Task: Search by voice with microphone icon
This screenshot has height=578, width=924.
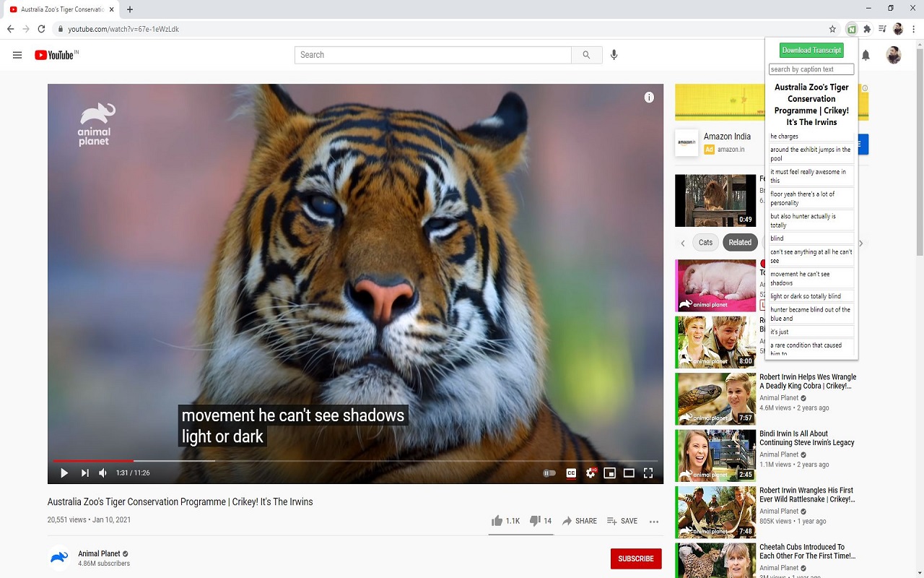Action: 614,55
